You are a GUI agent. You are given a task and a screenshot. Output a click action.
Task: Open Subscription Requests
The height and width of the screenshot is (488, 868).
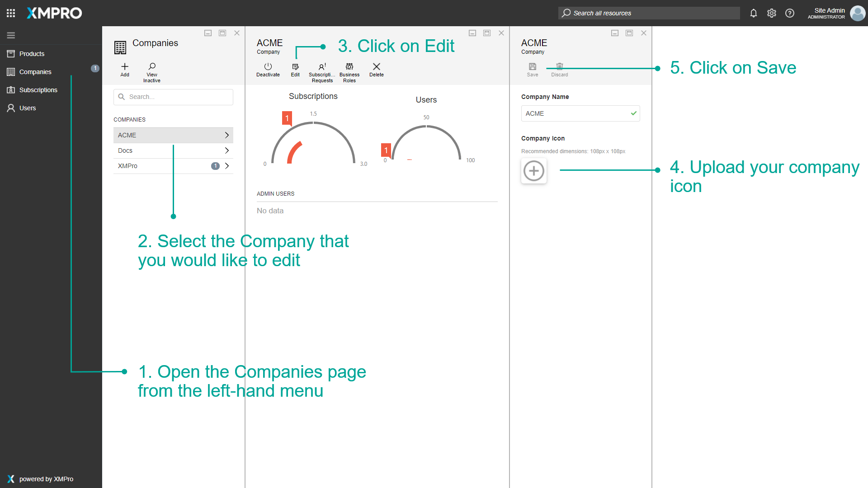pyautogui.click(x=322, y=67)
